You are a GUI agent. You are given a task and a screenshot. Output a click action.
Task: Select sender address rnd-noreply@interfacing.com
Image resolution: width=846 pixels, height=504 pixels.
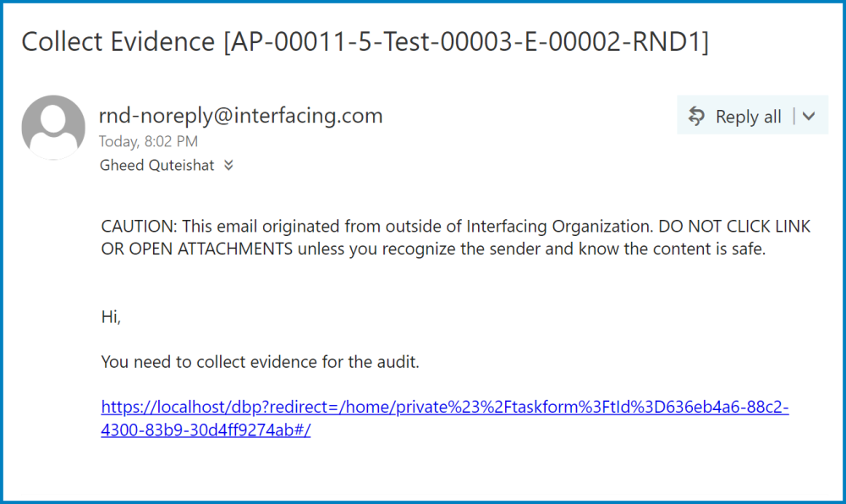click(x=240, y=115)
